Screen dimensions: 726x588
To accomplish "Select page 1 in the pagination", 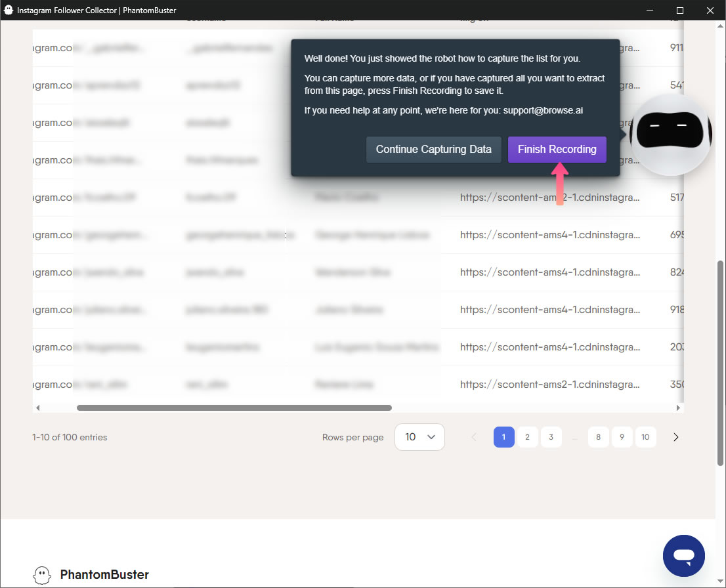I will [x=503, y=437].
